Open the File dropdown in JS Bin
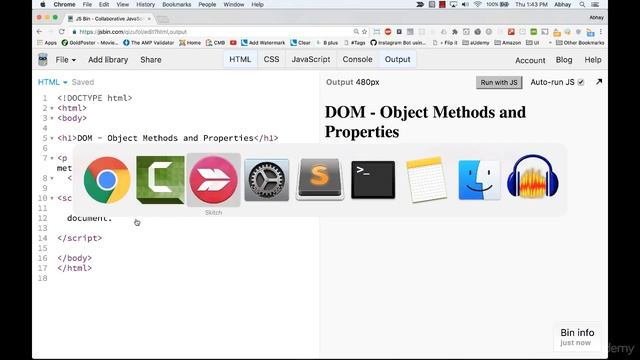The width and height of the screenshot is (640, 360). tap(65, 60)
